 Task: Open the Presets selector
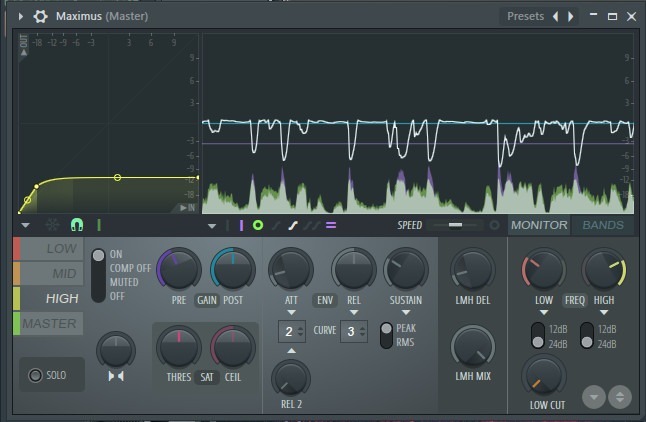(525, 16)
